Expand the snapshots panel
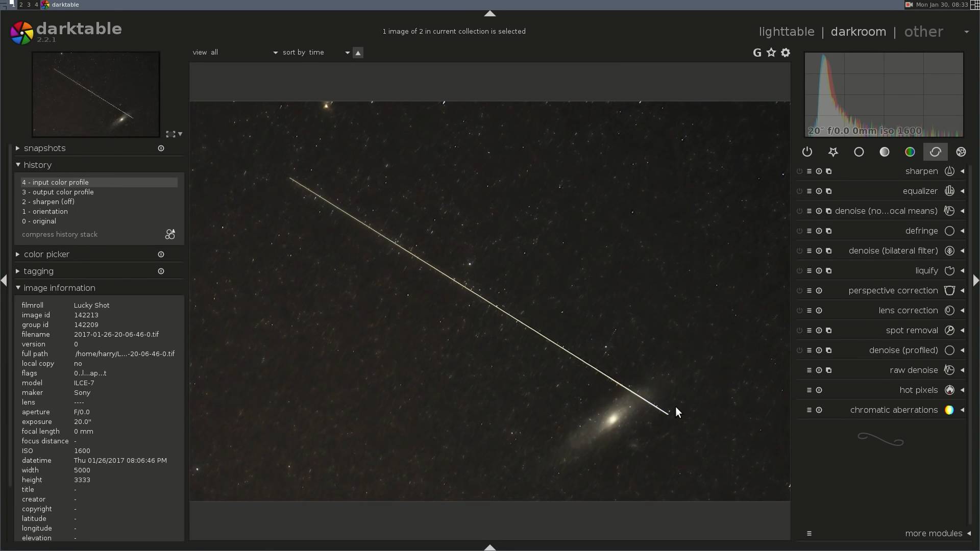 point(44,148)
